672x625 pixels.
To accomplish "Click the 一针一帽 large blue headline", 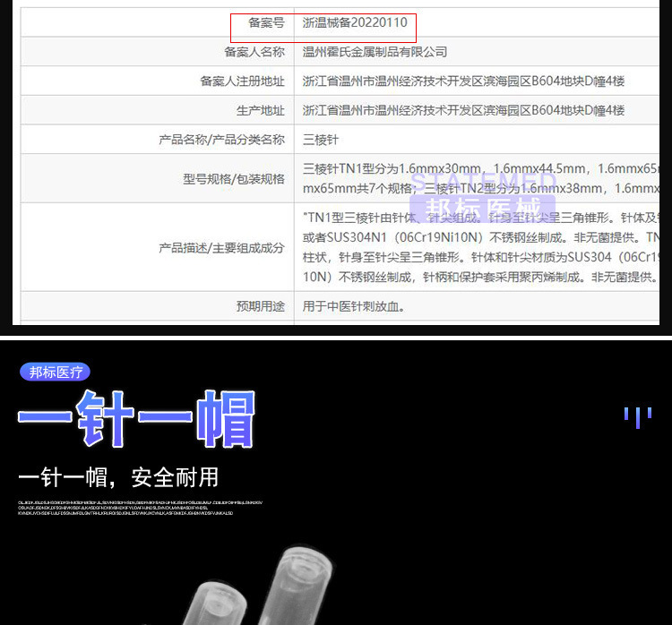I will click(x=137, y=419).
